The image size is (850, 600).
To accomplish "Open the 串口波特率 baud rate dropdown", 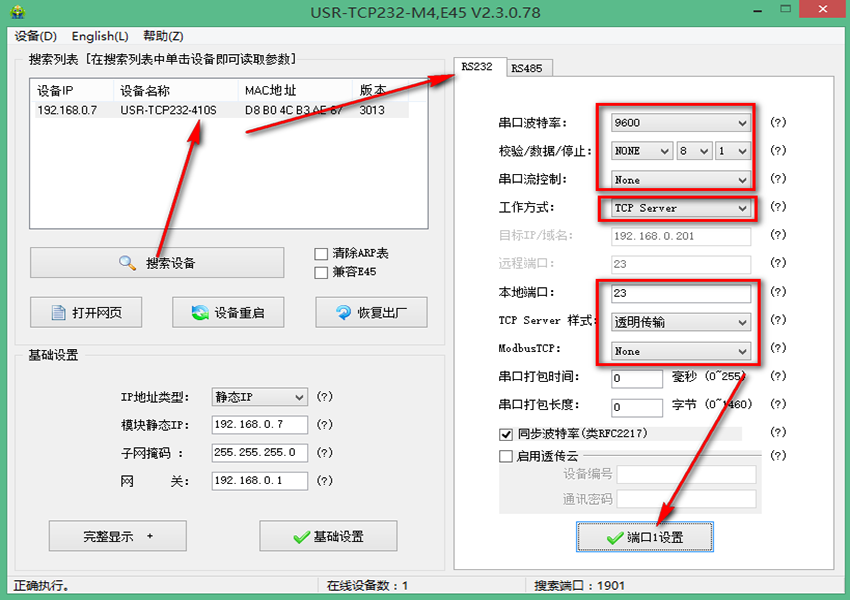I will 741,123.
